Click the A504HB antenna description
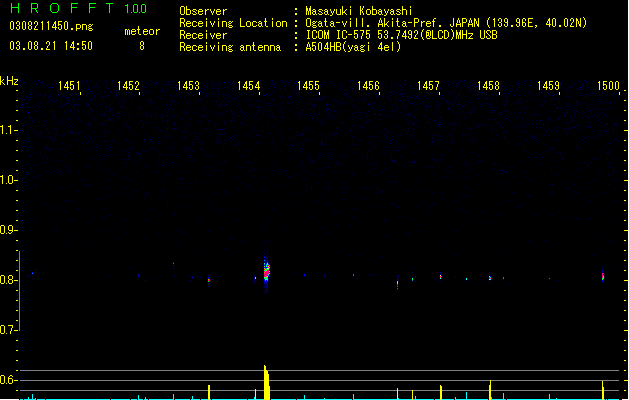The image size is (629, 400). 353,47
